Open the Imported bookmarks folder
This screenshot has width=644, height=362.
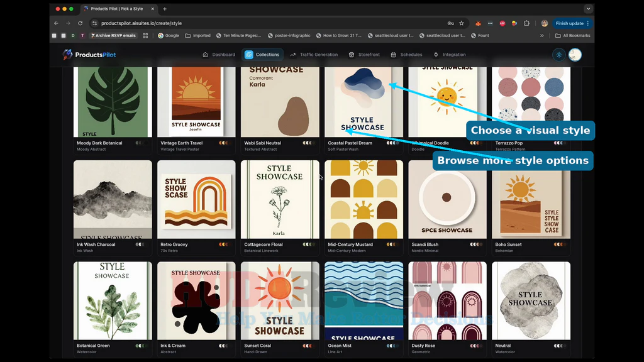point(197,36)
